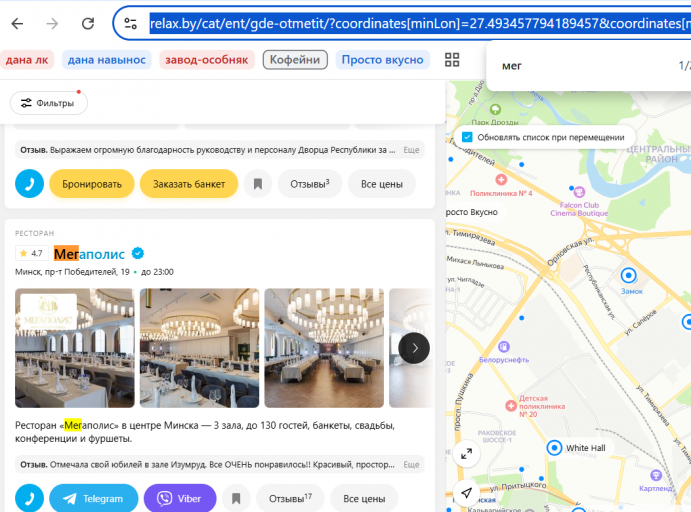
Task: Open the Фильтры filter button
Action: coord(48,103)
